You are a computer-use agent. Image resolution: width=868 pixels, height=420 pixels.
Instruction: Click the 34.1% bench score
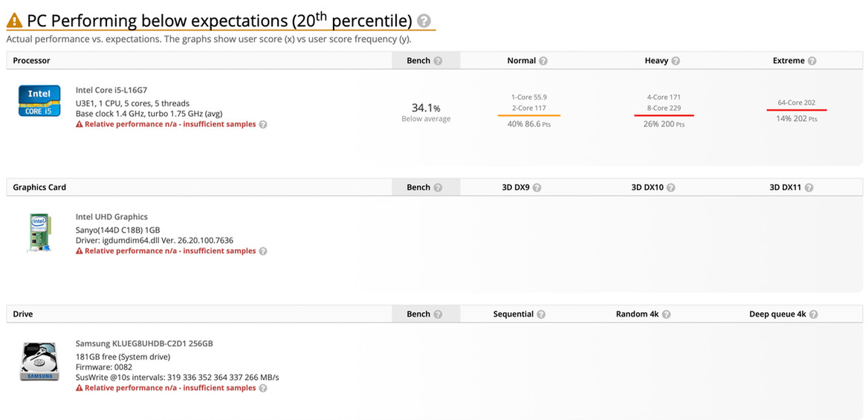click(426, 108)
